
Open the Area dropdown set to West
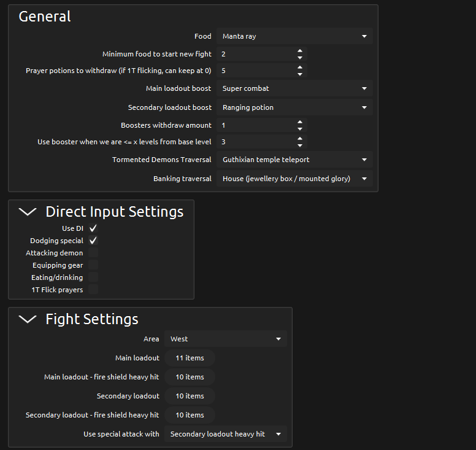click(225, 339)
